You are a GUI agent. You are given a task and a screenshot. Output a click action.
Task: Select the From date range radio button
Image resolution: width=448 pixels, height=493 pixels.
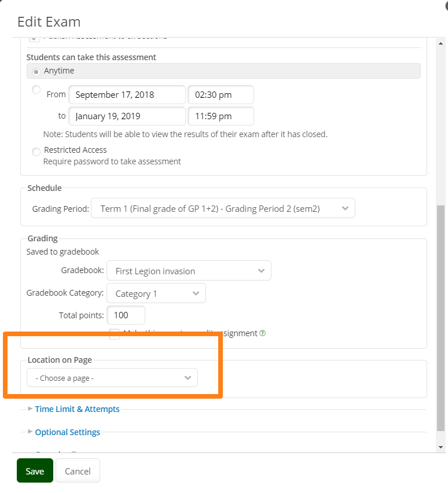[x=36, y=90]
